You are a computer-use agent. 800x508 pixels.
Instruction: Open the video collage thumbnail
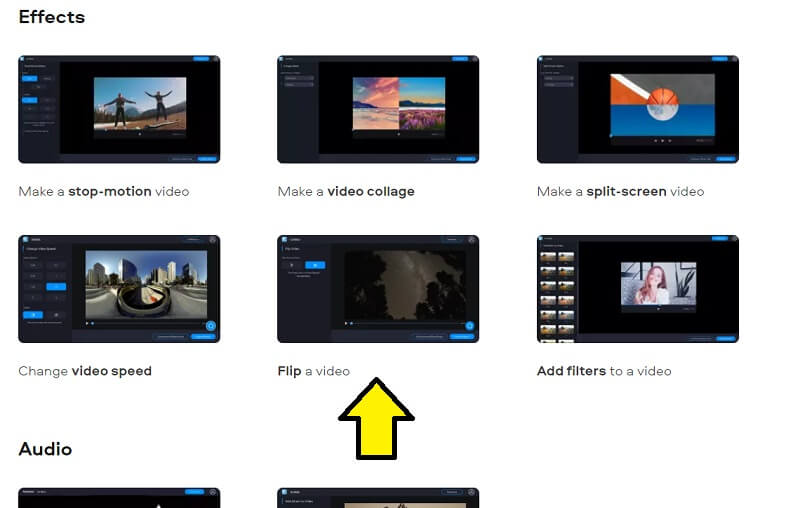(378, 109)
